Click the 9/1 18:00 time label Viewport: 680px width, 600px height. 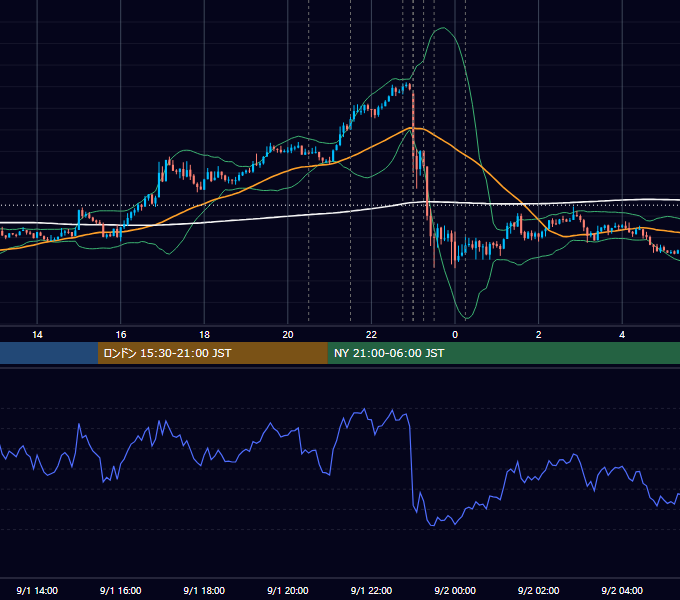204,590
